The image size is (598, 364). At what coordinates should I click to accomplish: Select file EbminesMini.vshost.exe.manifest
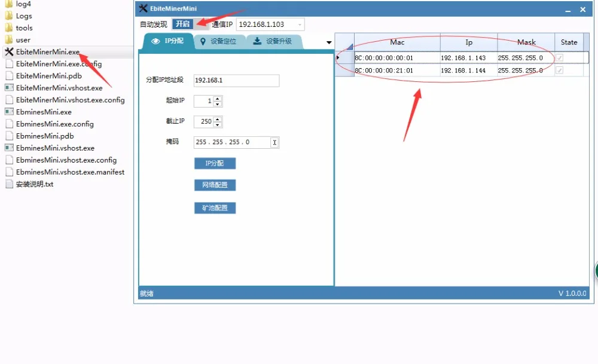click(x=70, y=172)
